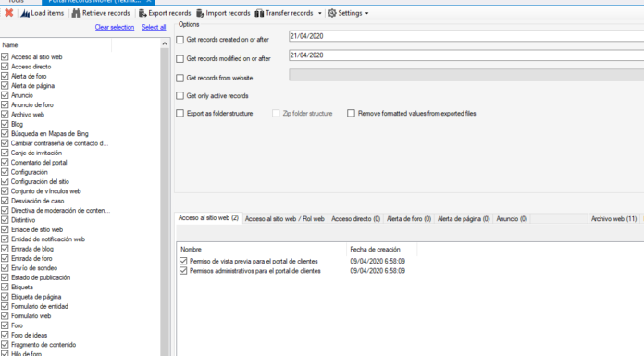The height and width of the screenshot is (356, 644).
Task: Select Formulario web list item
Action: (31, 315)
